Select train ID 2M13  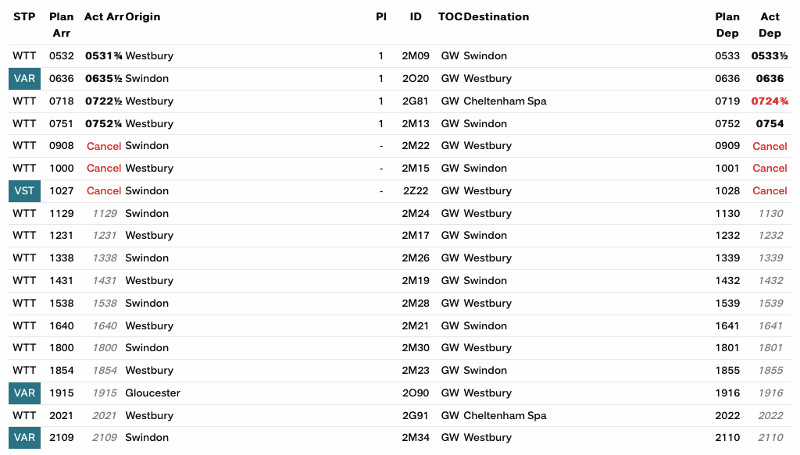click(x=415, y=124)
